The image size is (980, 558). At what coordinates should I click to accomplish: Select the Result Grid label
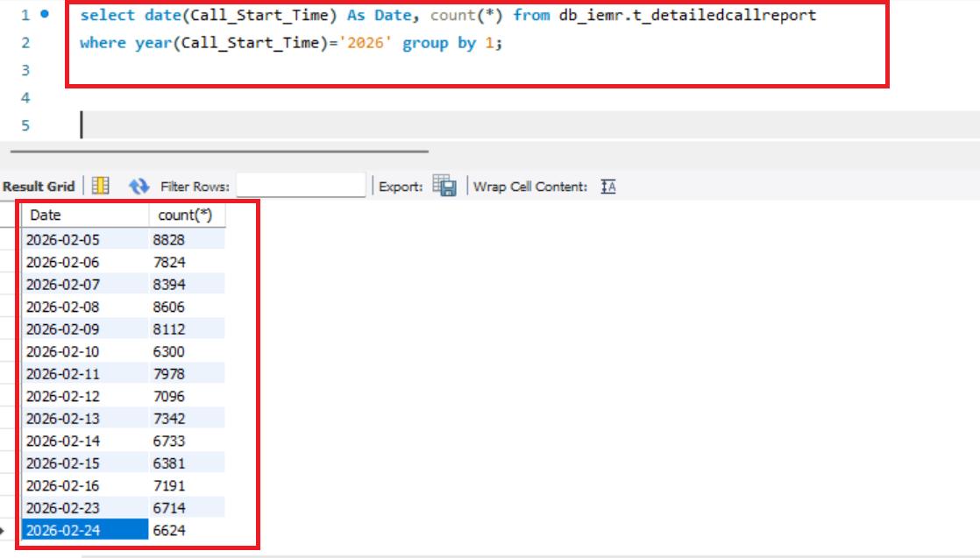(x=39, y=186)
